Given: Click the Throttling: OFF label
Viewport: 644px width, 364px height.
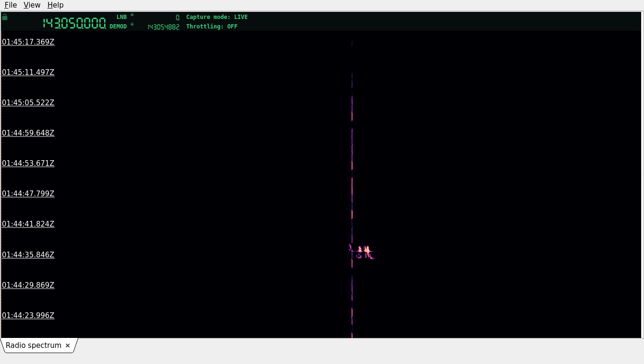Looking at the screenshot, I should click(212, 27).
